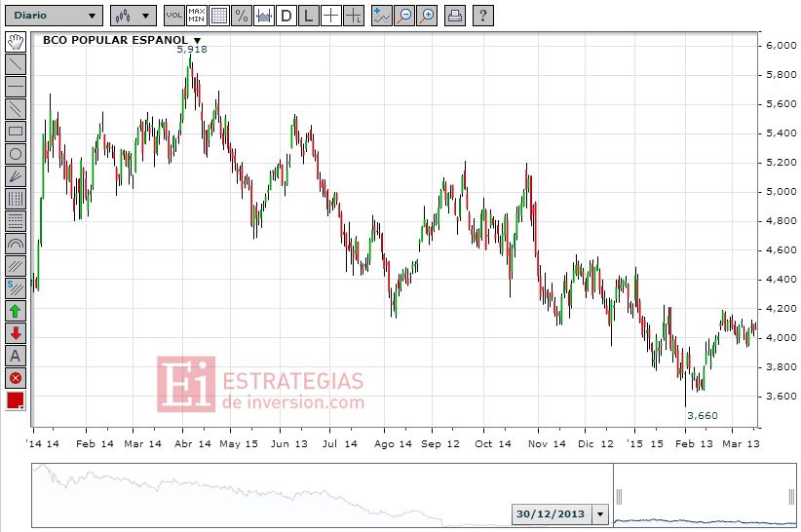Viewport: 801px width, 532px height.
Task: Select the vertical dotted lines tool
Action: (x=16, y=199)
